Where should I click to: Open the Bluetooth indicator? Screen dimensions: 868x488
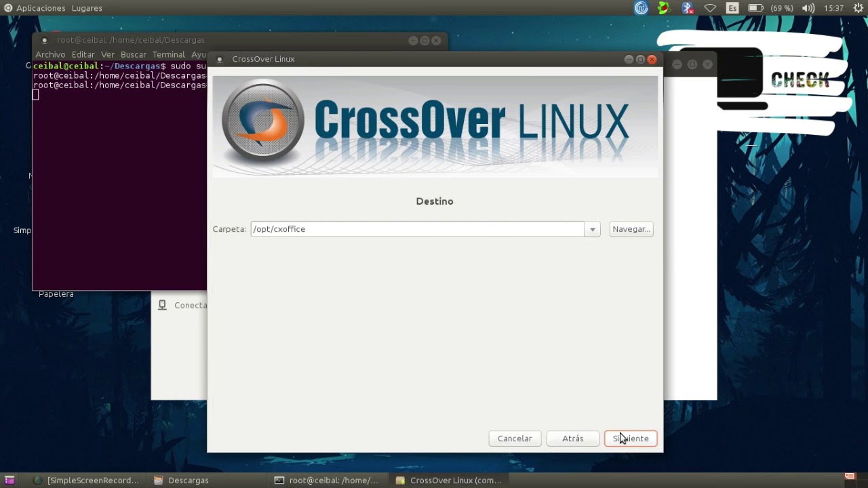tap(687, 8)
